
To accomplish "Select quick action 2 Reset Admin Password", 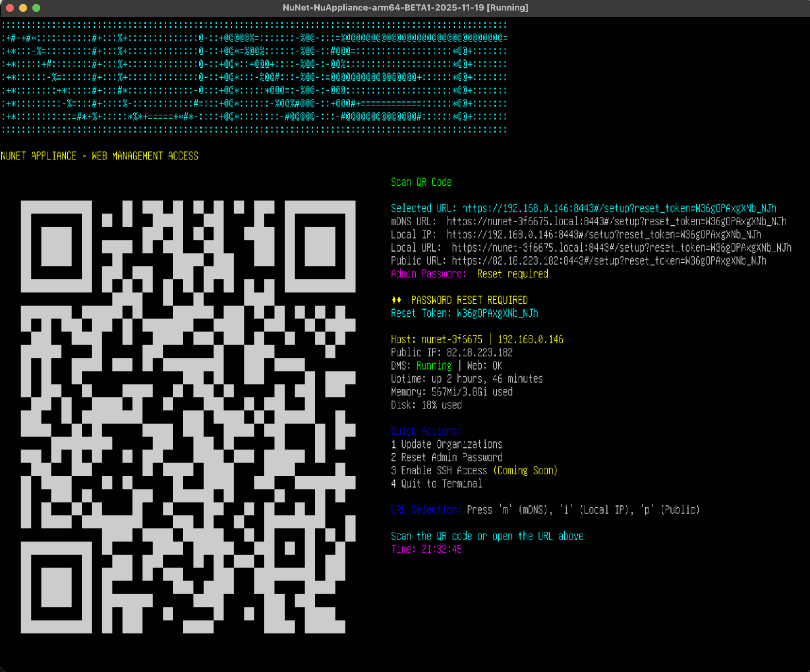I will [447, 458].
